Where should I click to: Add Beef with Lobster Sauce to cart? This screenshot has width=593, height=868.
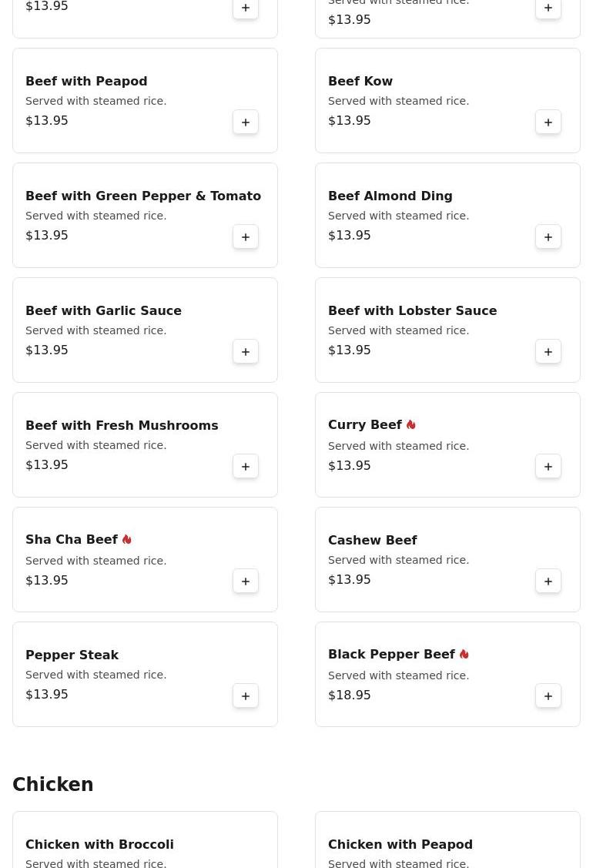coord(548,352)
